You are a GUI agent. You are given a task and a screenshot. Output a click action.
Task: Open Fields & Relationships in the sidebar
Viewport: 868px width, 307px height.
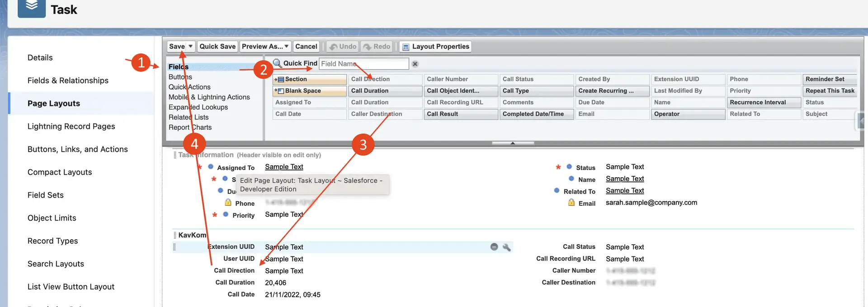(68, 80)
